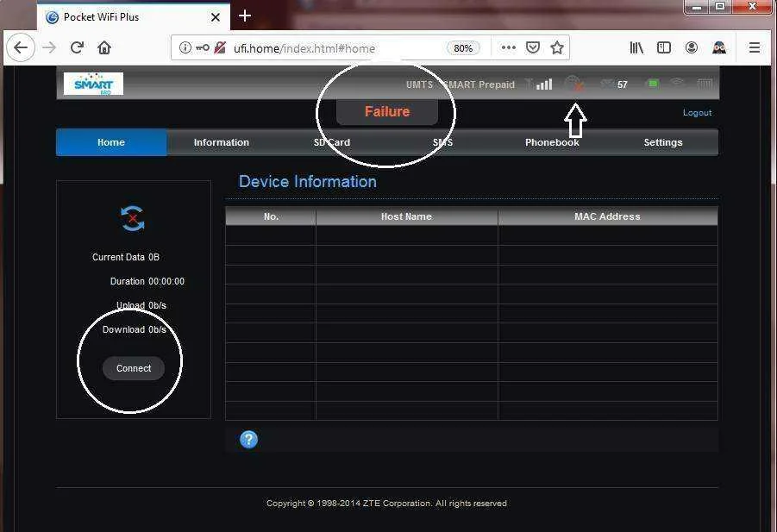This screenshot has height=532, width=777.
Task: Click the UMTS network type label
Action: point(420,84)
